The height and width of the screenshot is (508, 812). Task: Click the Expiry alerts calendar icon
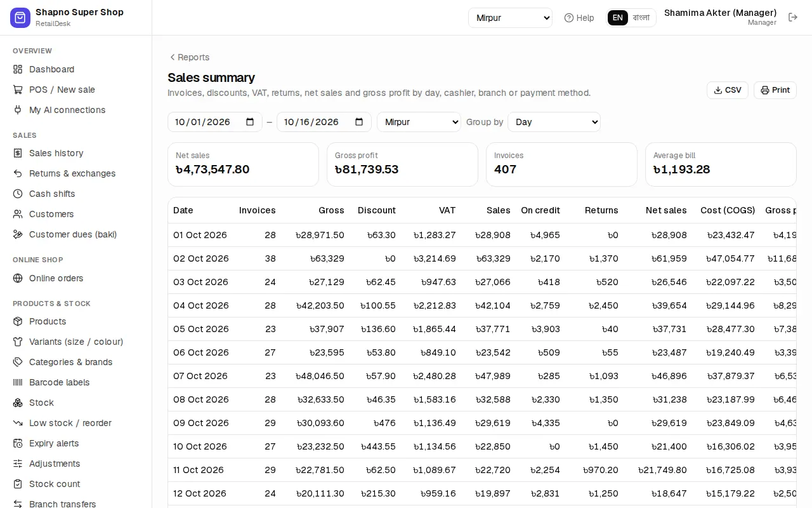click(x=18, y=443)
